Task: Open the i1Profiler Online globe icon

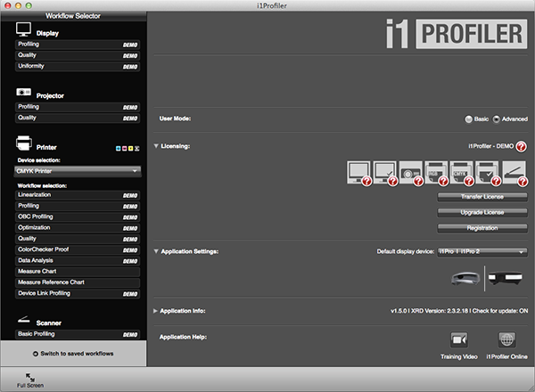Action: click(x=506, y=339)
